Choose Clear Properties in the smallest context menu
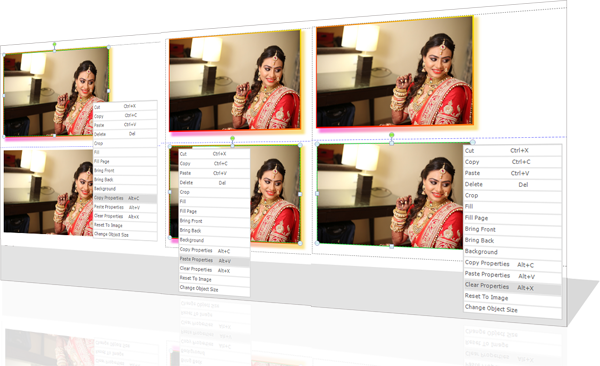 (x=125, y=217)
